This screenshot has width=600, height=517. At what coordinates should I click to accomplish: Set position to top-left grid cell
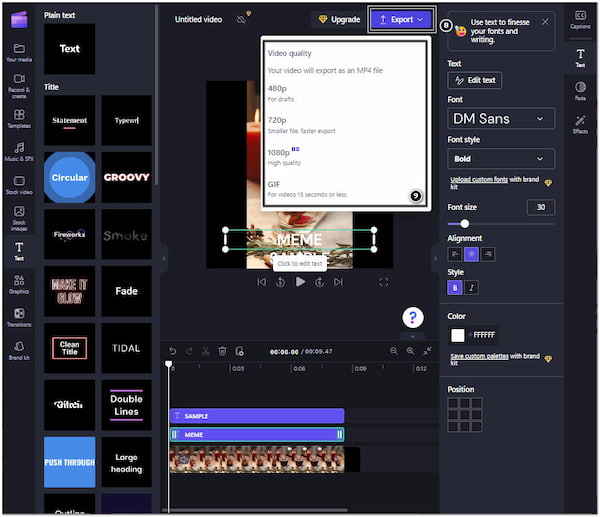[x=453, y=403]
